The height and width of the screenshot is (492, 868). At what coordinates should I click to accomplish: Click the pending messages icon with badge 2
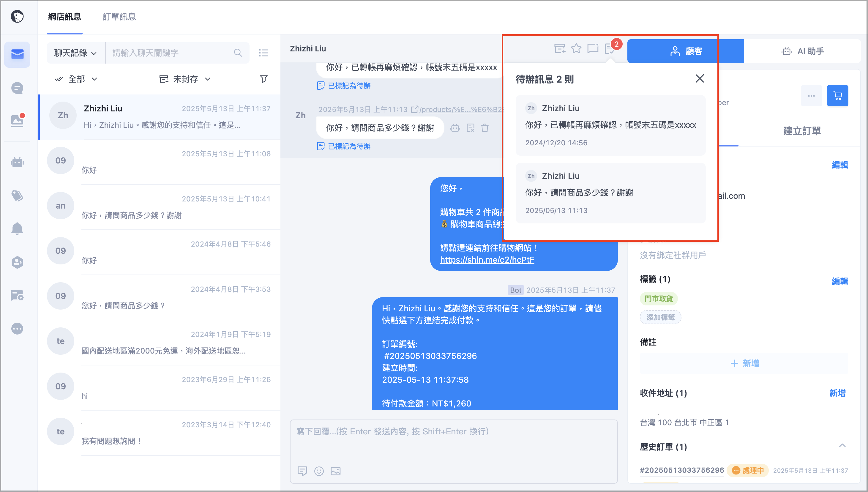[x=610, y=49]
